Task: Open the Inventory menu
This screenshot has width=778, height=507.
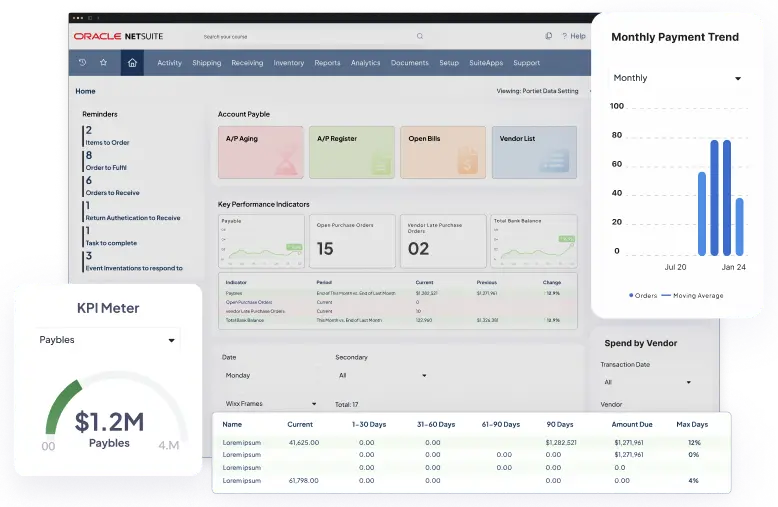Action: pos(289,63)
